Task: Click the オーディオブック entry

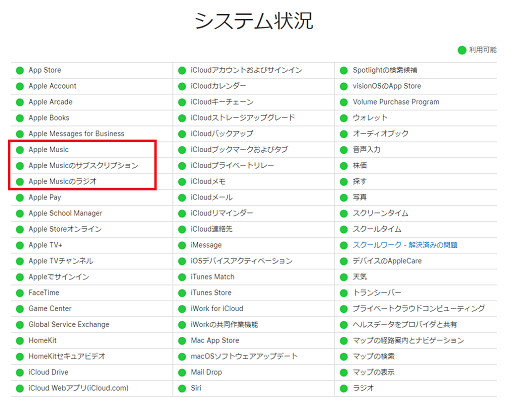Action: (380, 134)
